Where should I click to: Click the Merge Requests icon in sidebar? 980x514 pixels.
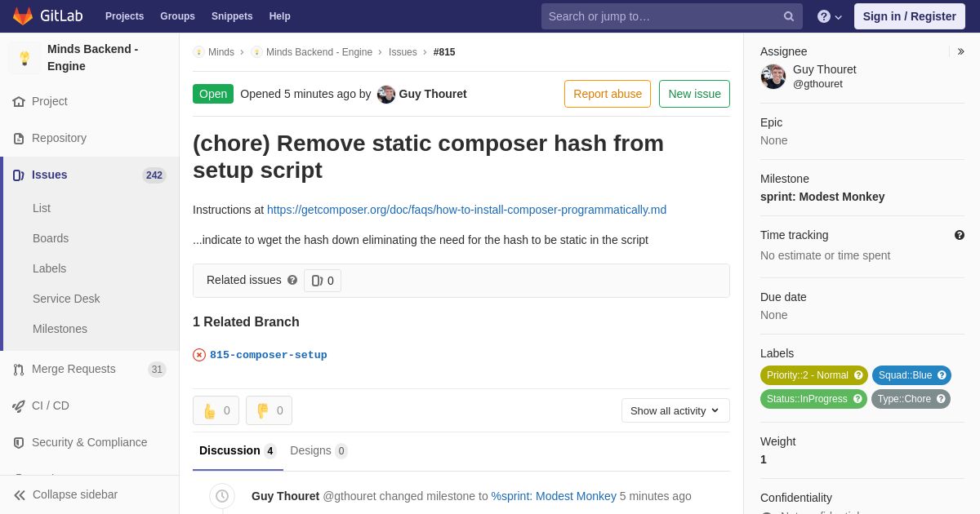19,370
